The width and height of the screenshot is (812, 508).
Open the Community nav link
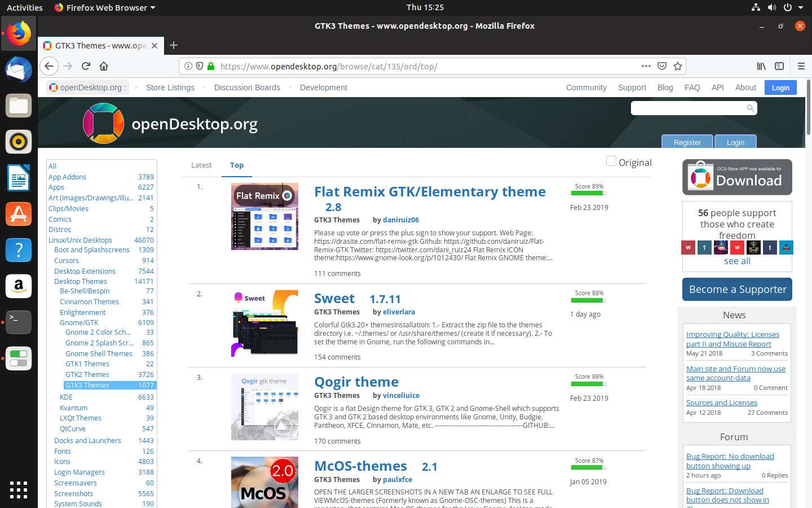586,87
